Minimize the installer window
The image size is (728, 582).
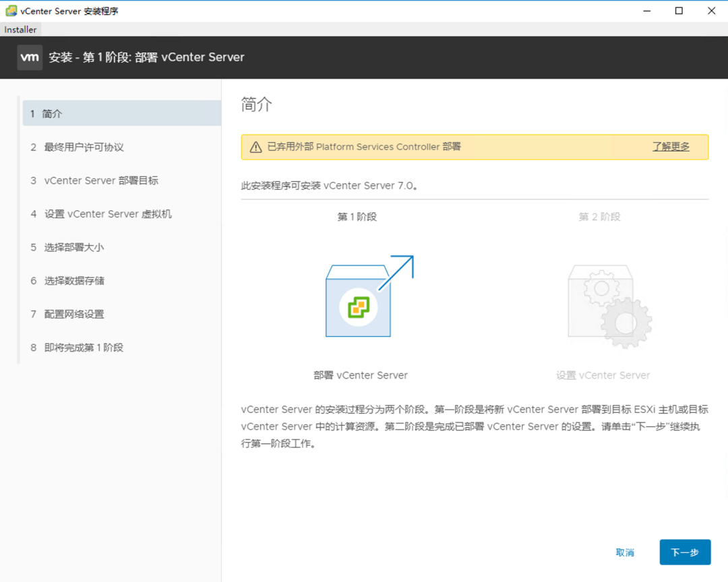click(646, 11)
